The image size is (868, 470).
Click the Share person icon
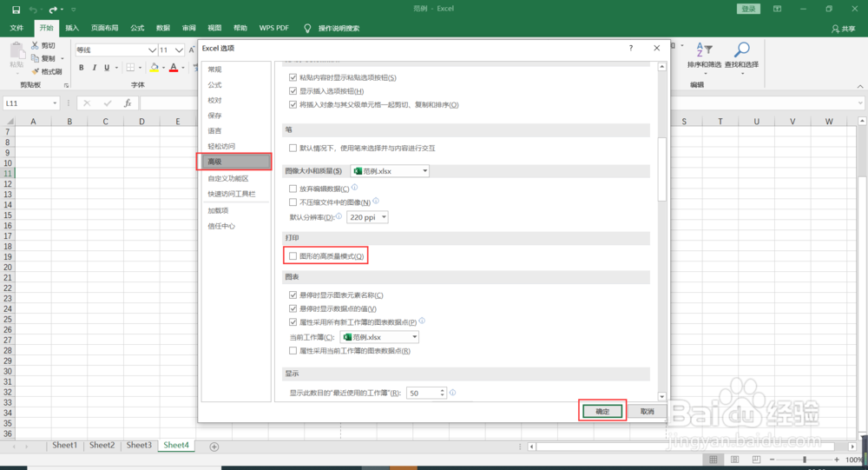coord(835,29)
